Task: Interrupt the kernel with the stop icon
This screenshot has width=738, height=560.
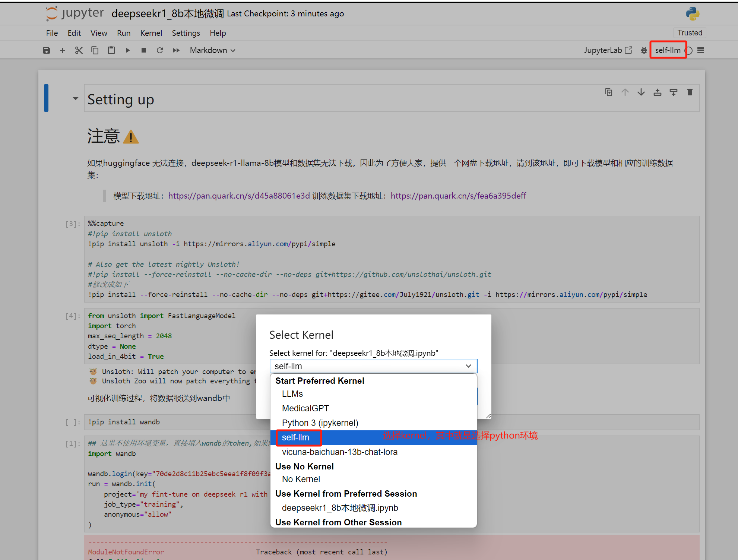Action: [x=144, y=50]
